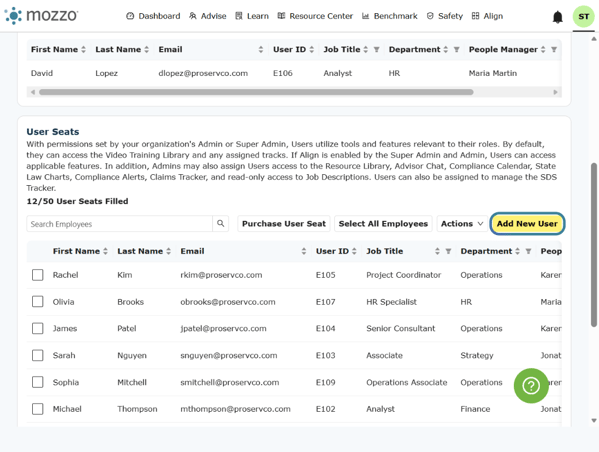Sort User Seats table by Department
The height and width of the screenshot is (452, 599).
pyautogui.click(x=517, y=251)
